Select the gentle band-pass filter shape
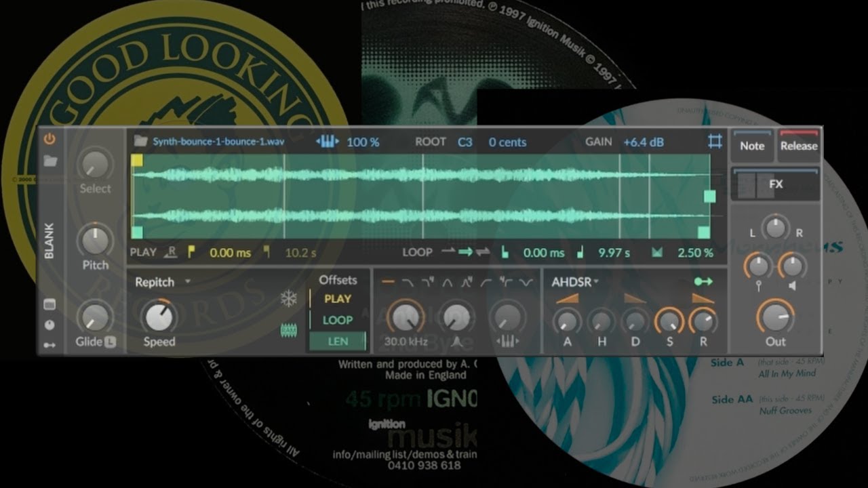This screenshot has width=868, height=488. 448,282
